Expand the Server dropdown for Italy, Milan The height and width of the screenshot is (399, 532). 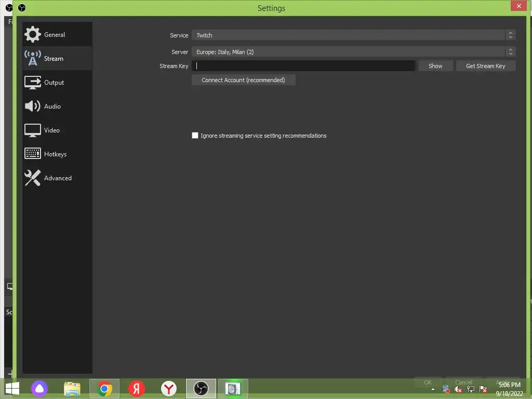pos(353,51)
